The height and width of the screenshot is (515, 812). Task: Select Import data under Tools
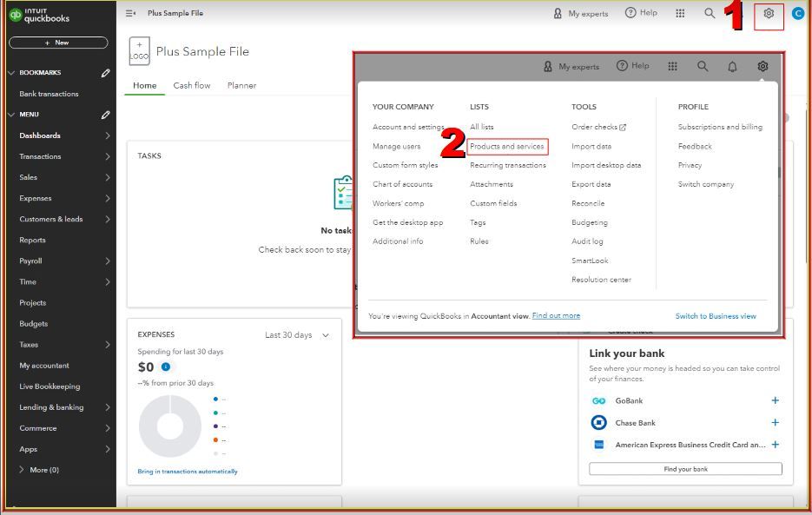pos(591,147)
